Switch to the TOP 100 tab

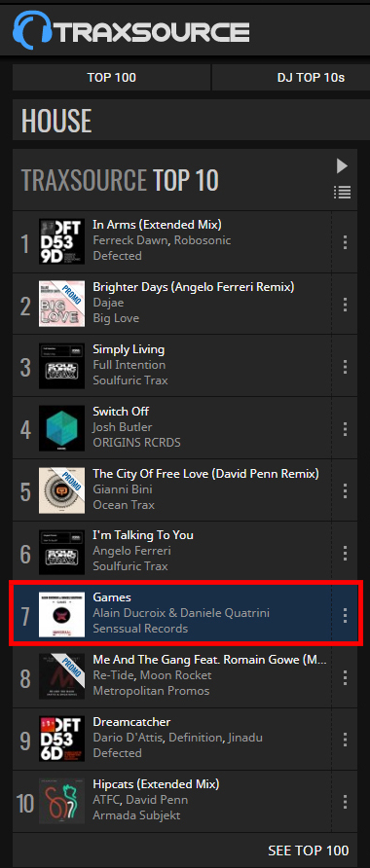[x=111, y=78]
